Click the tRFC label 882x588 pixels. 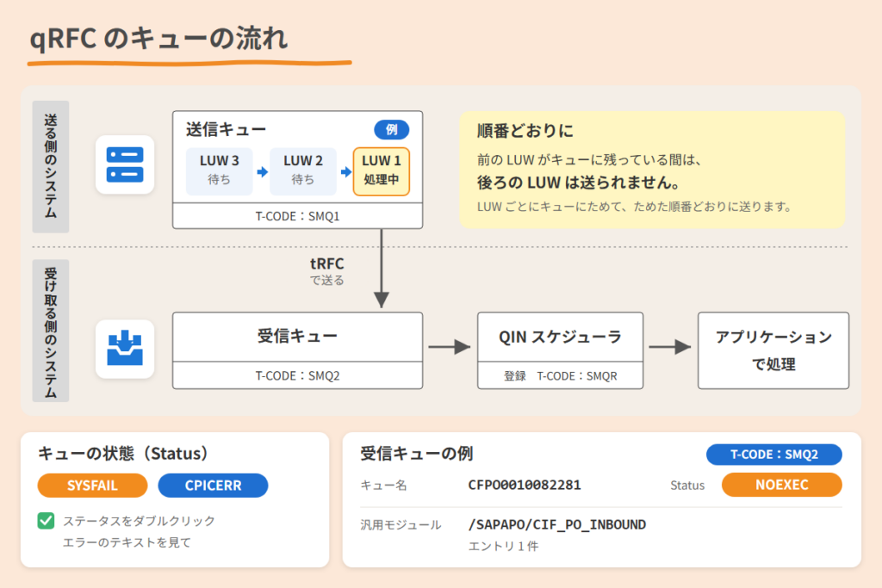(326, 263)
